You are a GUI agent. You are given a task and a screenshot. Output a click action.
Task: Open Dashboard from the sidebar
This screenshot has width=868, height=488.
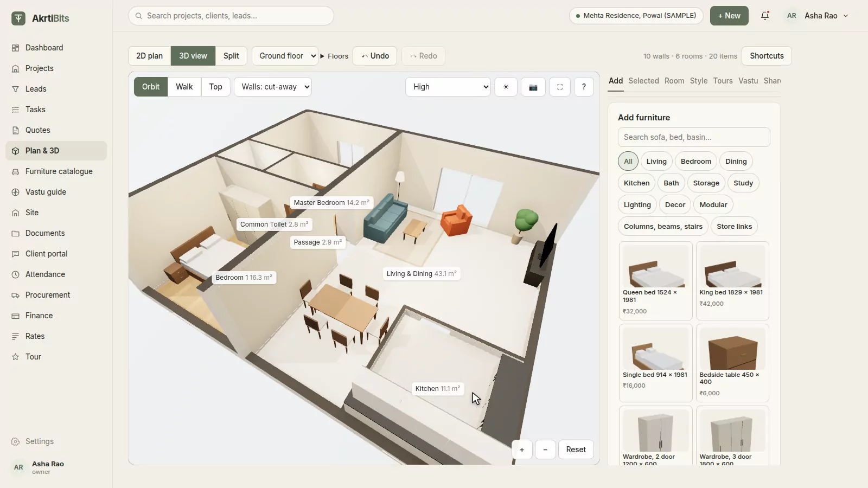pyautogui.click(x=56, y=48)
